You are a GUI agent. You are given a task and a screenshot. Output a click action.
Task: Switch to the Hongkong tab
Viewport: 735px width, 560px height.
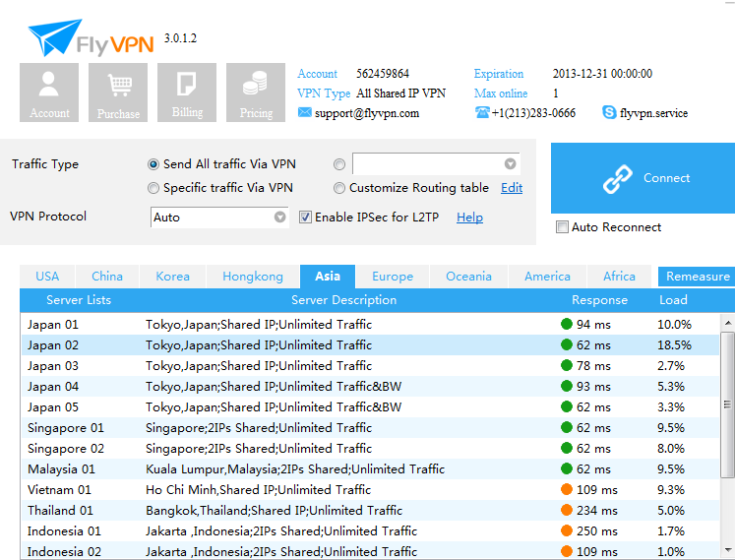click(x=253, y=277)
